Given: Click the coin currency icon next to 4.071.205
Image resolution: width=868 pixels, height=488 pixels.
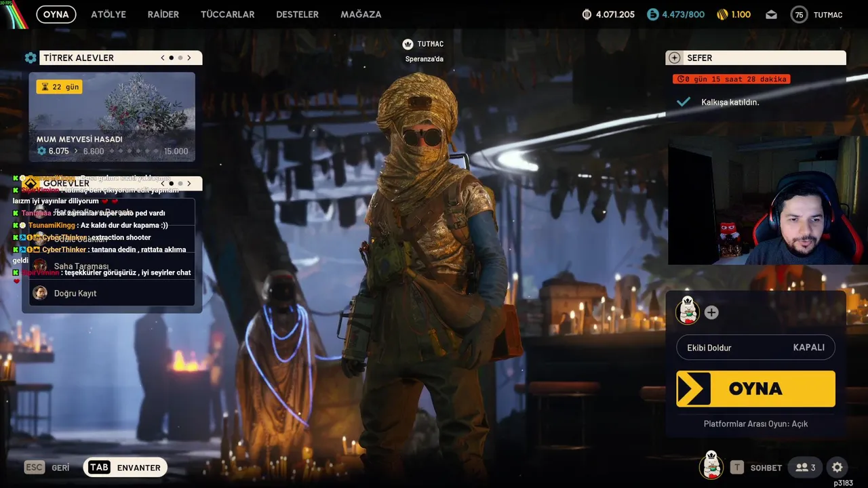Looking at the screenshot, I should tap(587, 14).
